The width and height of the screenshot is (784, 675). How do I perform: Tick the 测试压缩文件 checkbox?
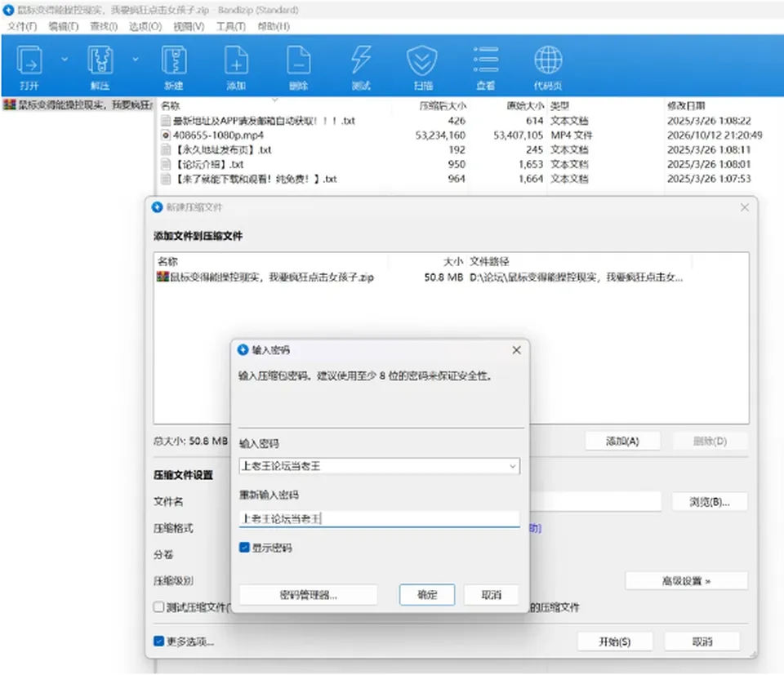point(158,607)
